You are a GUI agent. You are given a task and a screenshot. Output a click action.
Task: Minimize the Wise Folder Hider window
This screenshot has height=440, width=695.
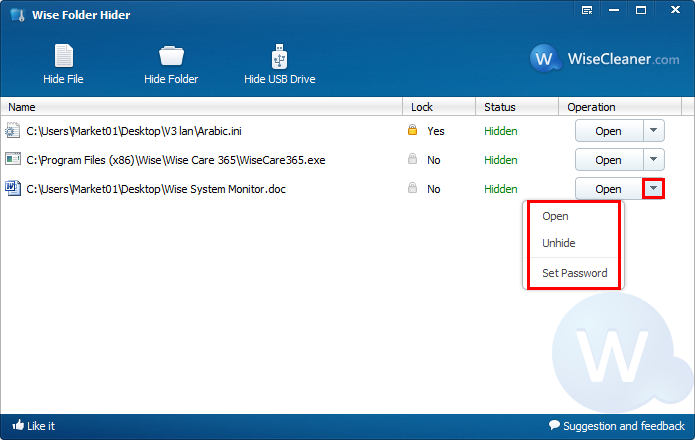tap(614, 10)
